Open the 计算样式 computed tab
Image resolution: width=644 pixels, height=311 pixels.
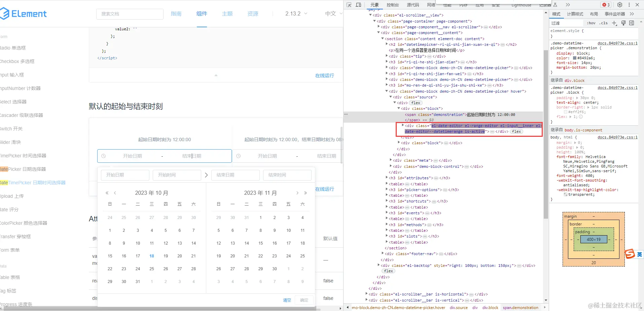coord(575,14)
